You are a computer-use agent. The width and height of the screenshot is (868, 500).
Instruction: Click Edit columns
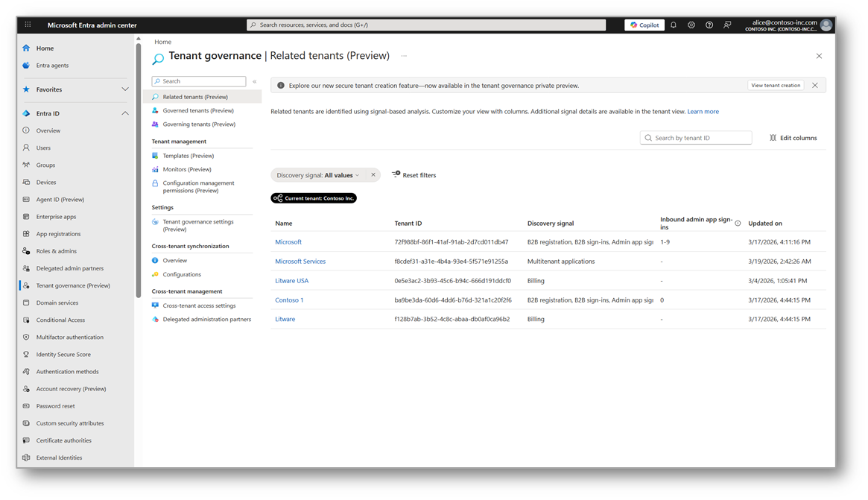coord(793,138)
